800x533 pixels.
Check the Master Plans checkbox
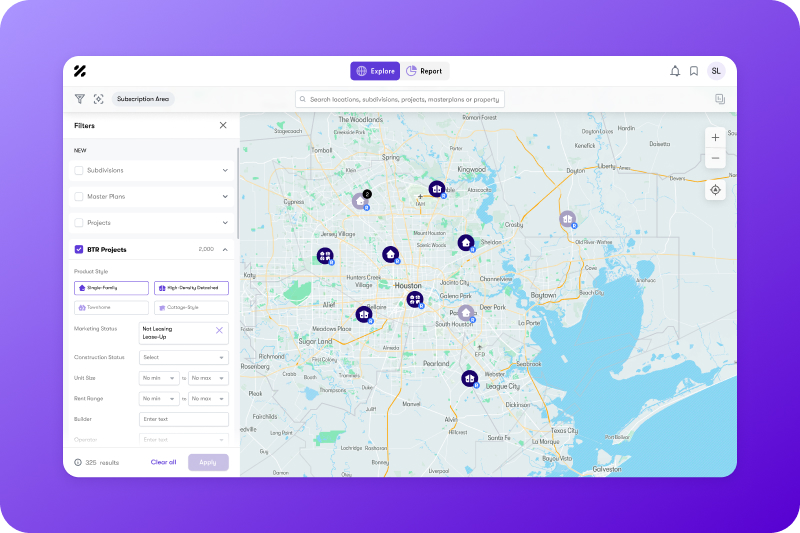79,196
